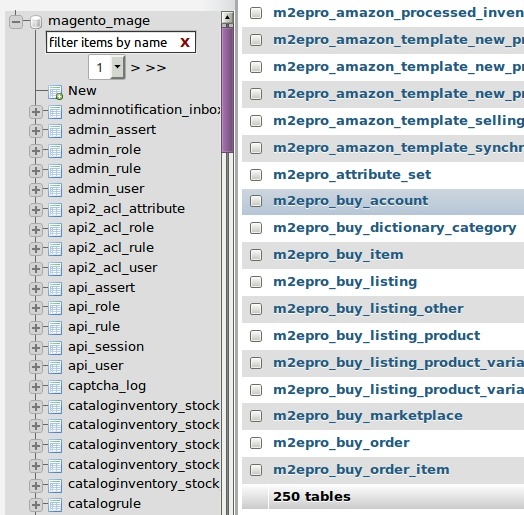Viewport: 524px width, 515px height.
Task: Click table icon beside api_user
Action: pyautogui.click(x=55, y=367)
